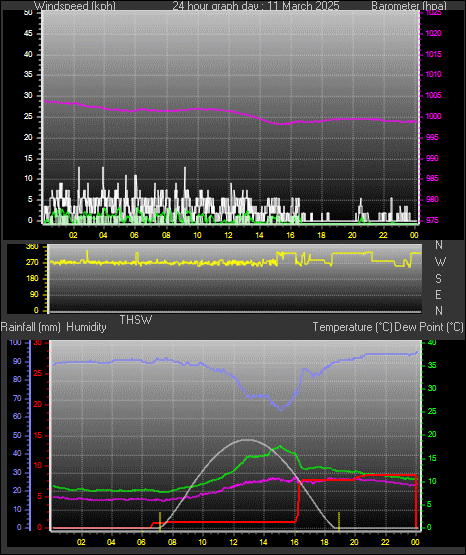Screen dimensions: 466x555
Task: Click the Humidity label
Action: (x=86, y=327)
